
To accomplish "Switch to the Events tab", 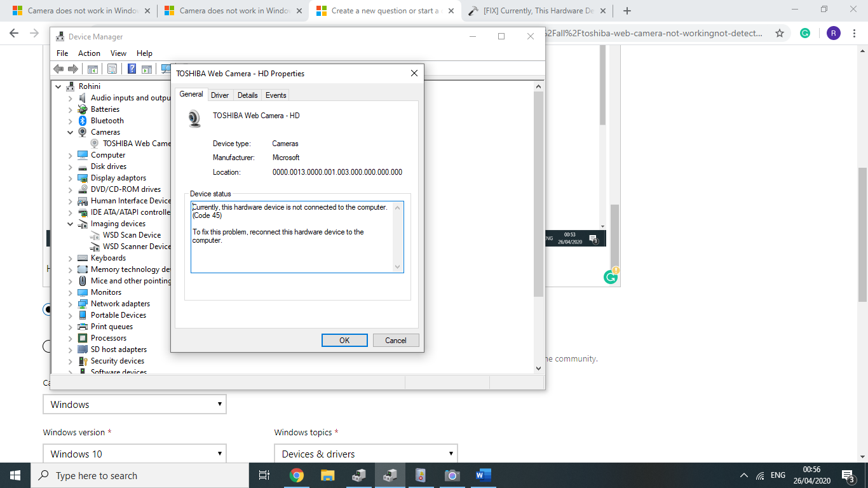I will (276, 95).
